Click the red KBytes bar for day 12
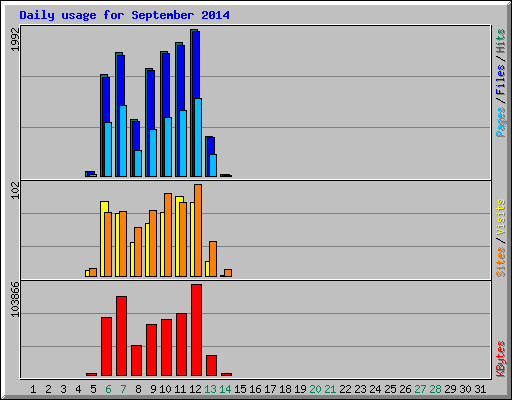512x400 pixels. pyautogui.click(x=196, y=330)
